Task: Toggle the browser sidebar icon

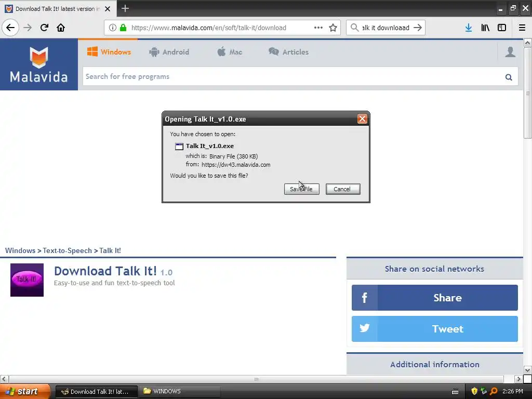Action: tap(502, 28)
